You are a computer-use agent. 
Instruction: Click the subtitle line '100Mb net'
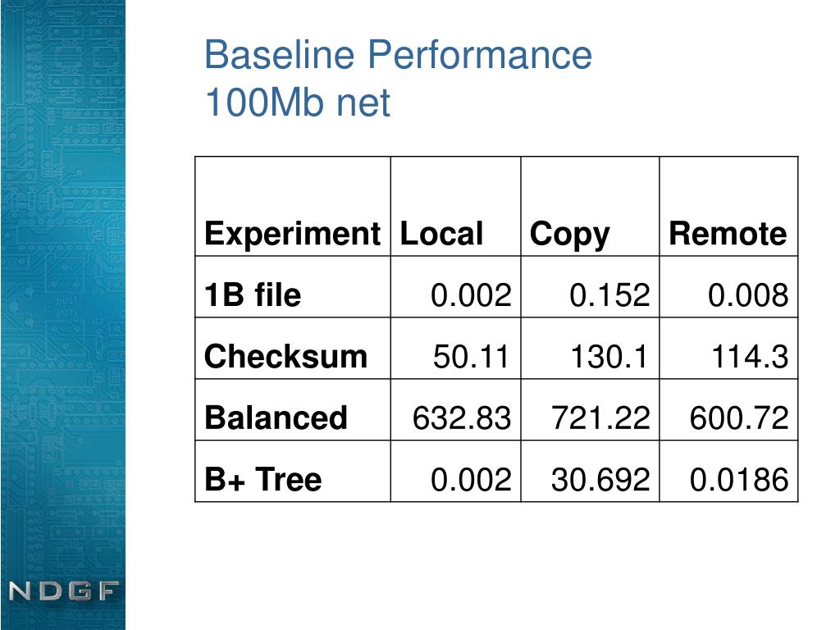click(x=297, y=103)
